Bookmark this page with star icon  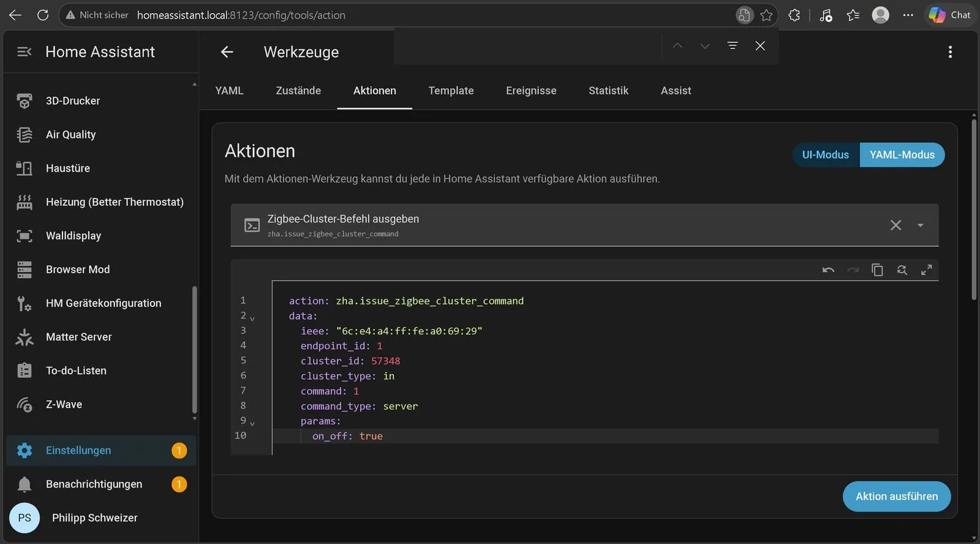766,15
